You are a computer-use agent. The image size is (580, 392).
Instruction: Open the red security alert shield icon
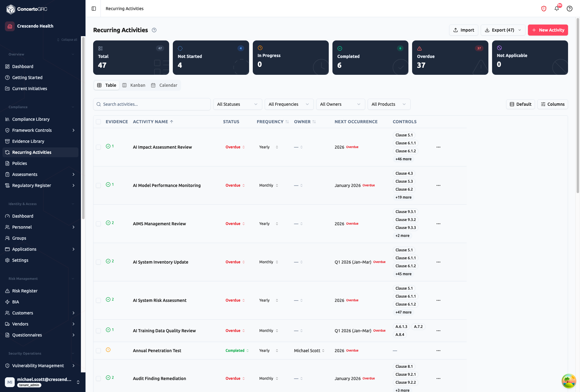[x=544, y=9]
